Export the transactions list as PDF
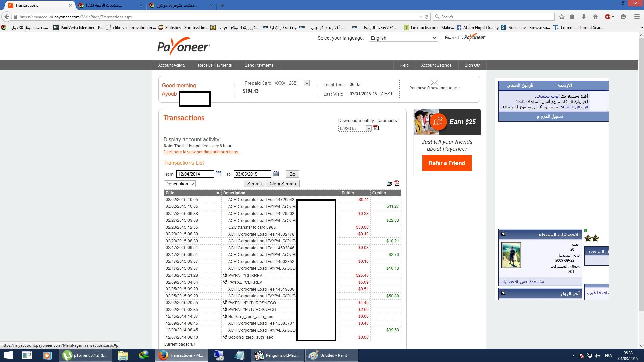 [x=397, y=183]
